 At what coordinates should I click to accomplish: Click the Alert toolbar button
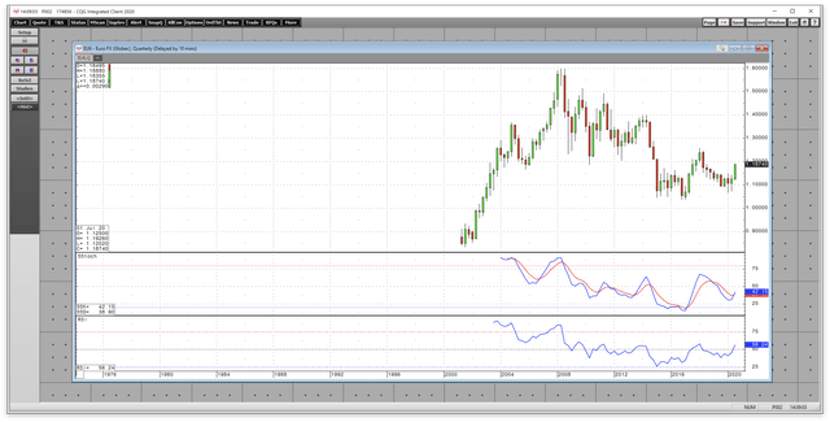[137, 22]
